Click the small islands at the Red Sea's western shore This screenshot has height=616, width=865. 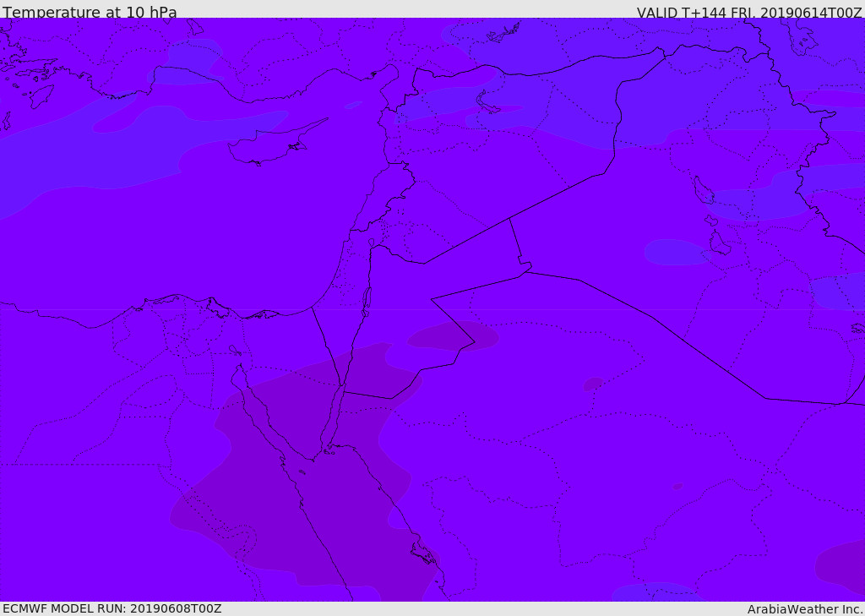(302, 472)
